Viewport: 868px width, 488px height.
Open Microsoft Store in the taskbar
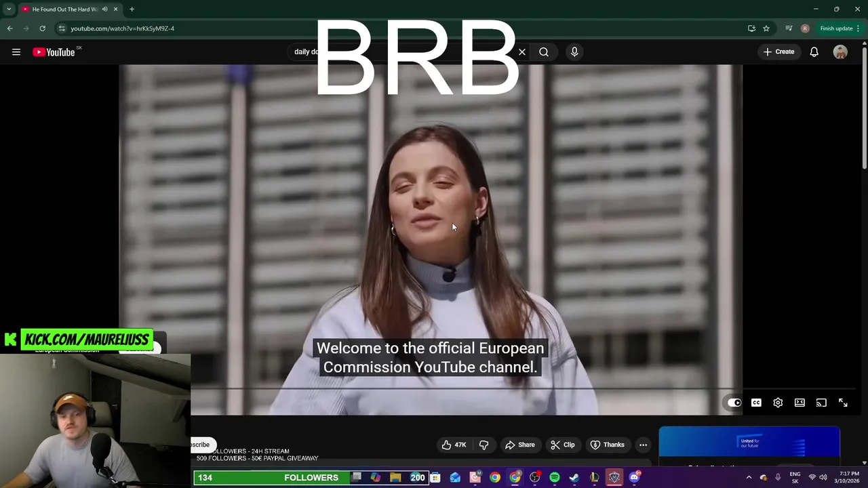435,478
